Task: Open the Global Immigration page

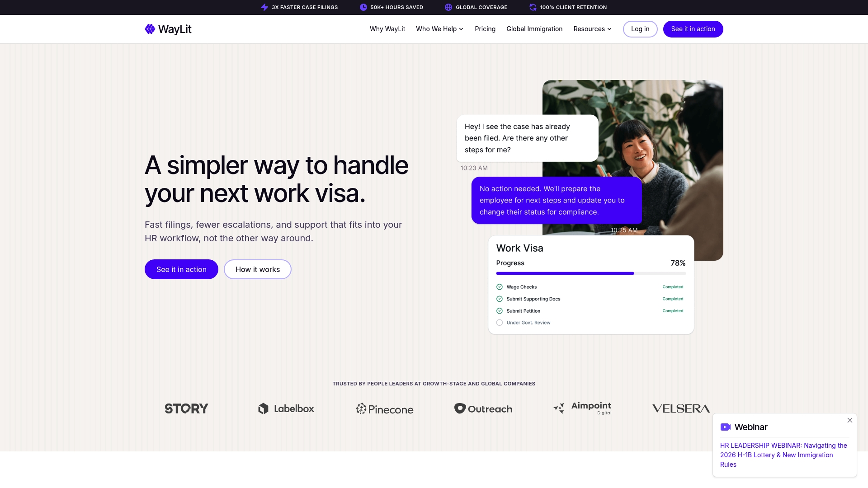Action: (534, 29)
